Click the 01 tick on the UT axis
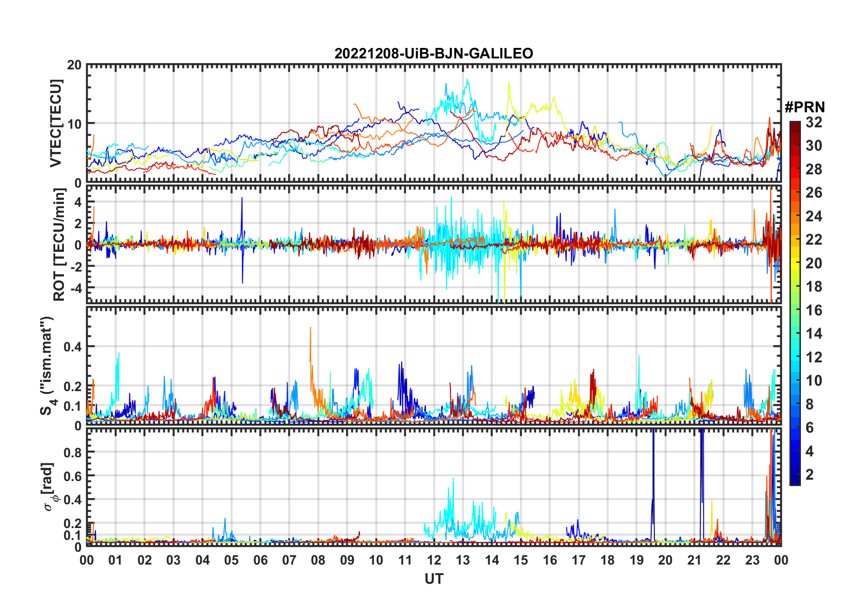868x607 pixels. (115, 560)
